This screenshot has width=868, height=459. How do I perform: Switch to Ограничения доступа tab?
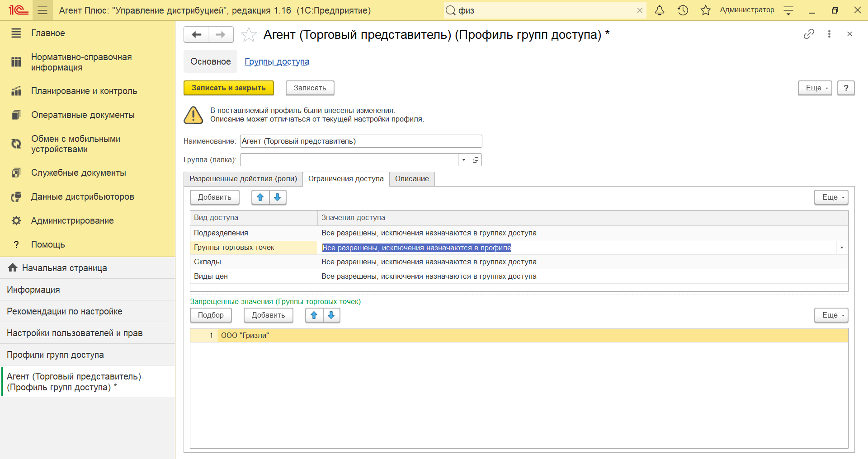click(346, 179)
